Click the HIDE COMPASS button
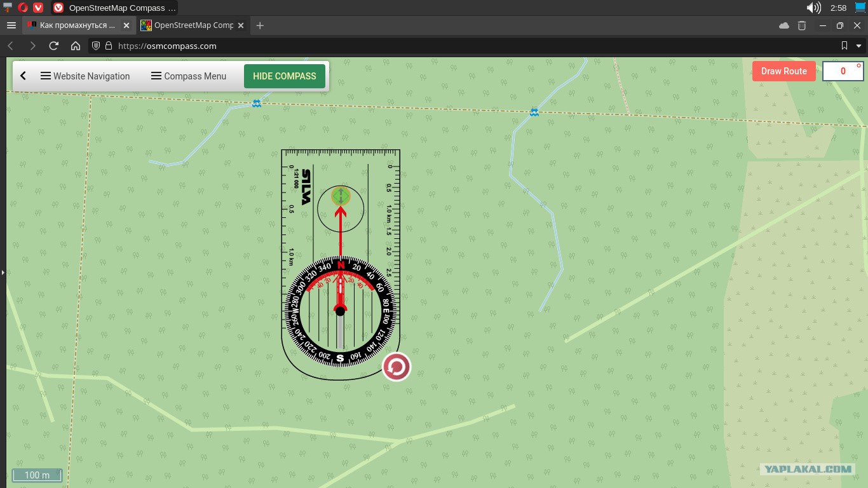 click(x=285, y=76)
